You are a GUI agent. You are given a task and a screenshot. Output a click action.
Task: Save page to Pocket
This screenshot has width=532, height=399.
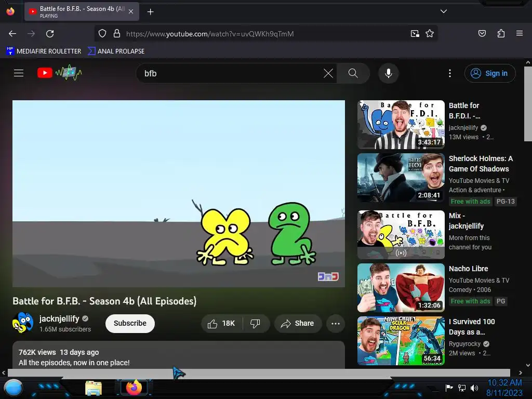(482, 33)
